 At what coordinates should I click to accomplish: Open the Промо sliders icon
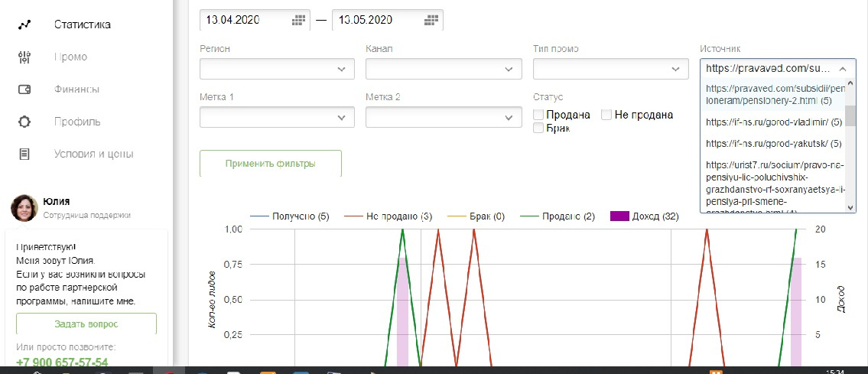pyautogui.click(x=24, y=57)
